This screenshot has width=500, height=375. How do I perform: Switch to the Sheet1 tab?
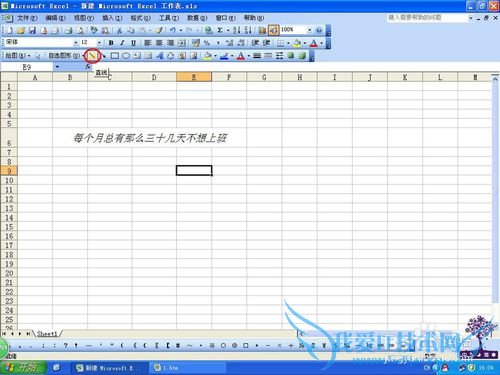(x=47, y=334)
